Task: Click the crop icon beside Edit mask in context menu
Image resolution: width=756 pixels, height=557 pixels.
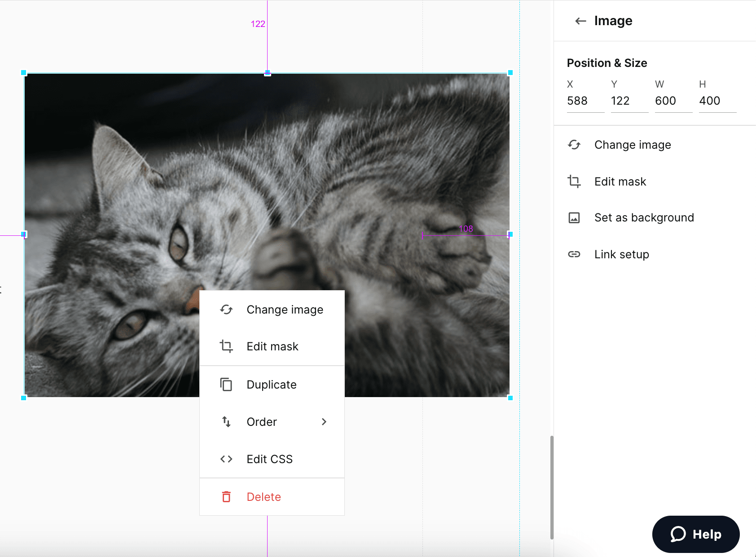Action: tap(226, 346)
